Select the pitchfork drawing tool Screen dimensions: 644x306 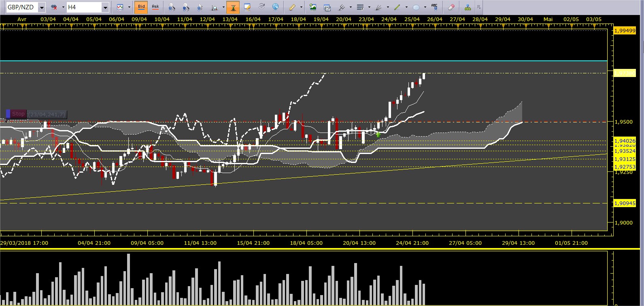click(x=342, y=7)
